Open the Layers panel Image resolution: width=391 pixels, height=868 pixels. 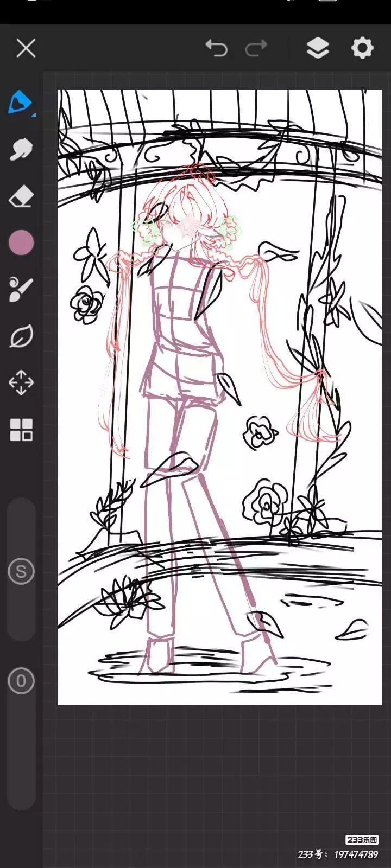pyautogui.click(x=318, y=48)
